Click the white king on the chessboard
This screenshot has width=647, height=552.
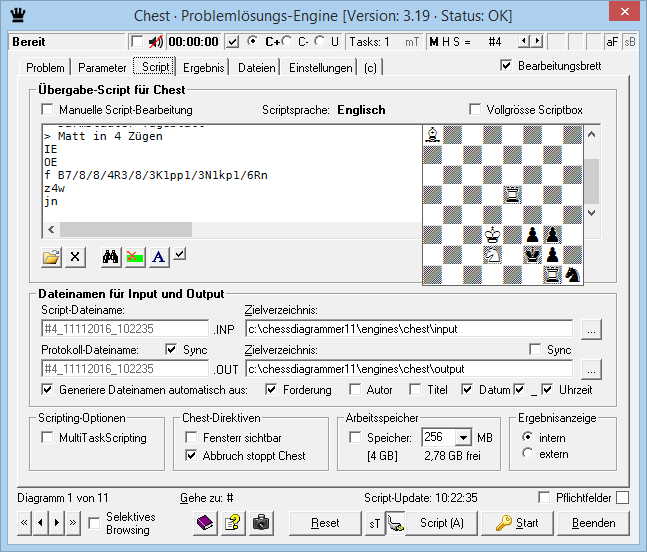pyautogui.click(x=492, y=235)
